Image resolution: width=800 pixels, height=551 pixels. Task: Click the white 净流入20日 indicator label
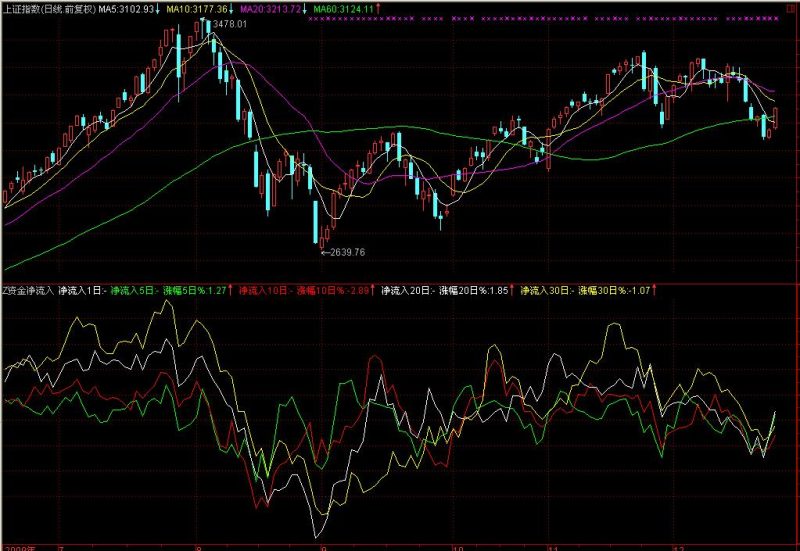point(408,291)
